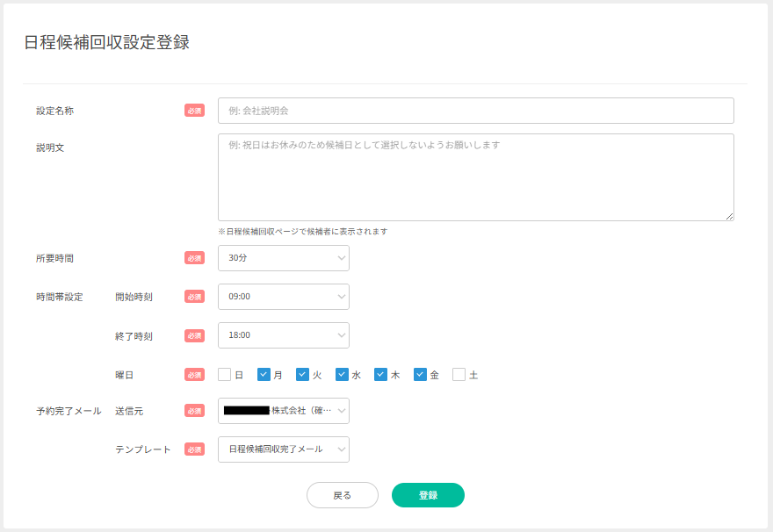Uncheck the 木 (Thursday) checkbox
Viewport: 773px width, 532px height.
coord(381,375)
